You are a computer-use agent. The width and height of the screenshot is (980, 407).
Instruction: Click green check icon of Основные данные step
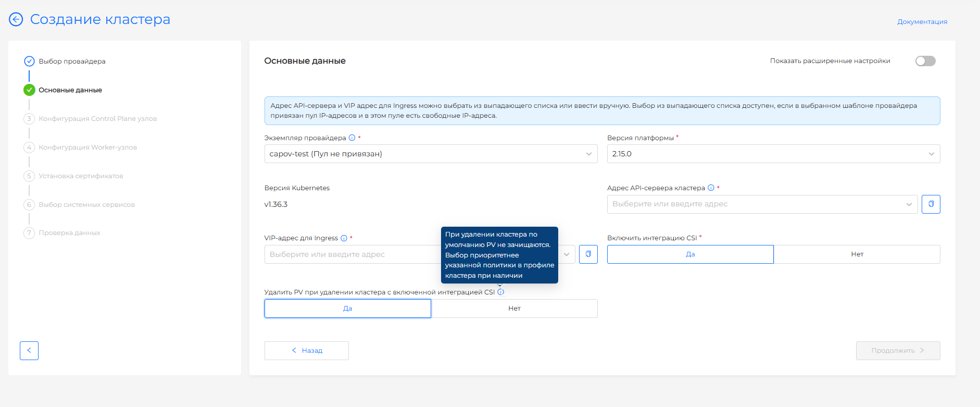coord(29,90)
